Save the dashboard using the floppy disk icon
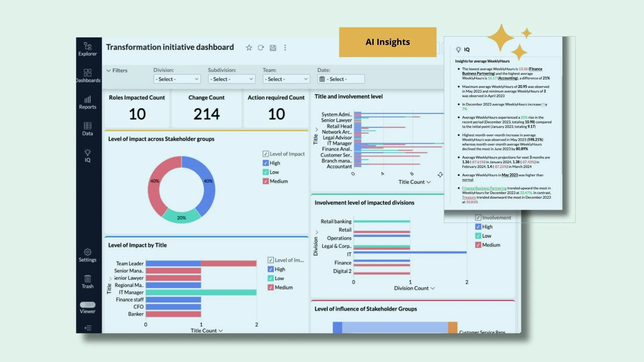 [x=273, y=48]
